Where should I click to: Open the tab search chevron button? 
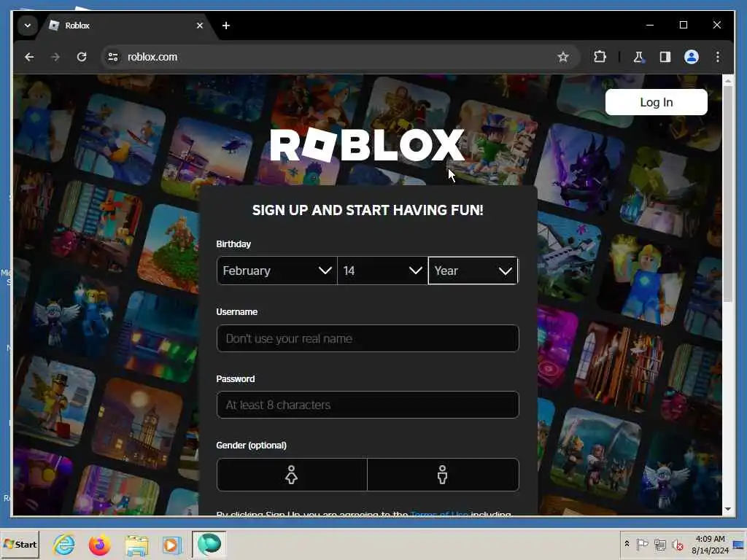[28, 26]
